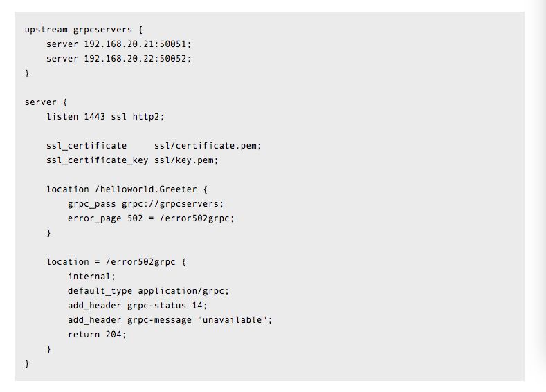This screenshot has height=392, width=546.
Task: Click 'listen 1443 ssl http2;' line
Action: [105, 117]
